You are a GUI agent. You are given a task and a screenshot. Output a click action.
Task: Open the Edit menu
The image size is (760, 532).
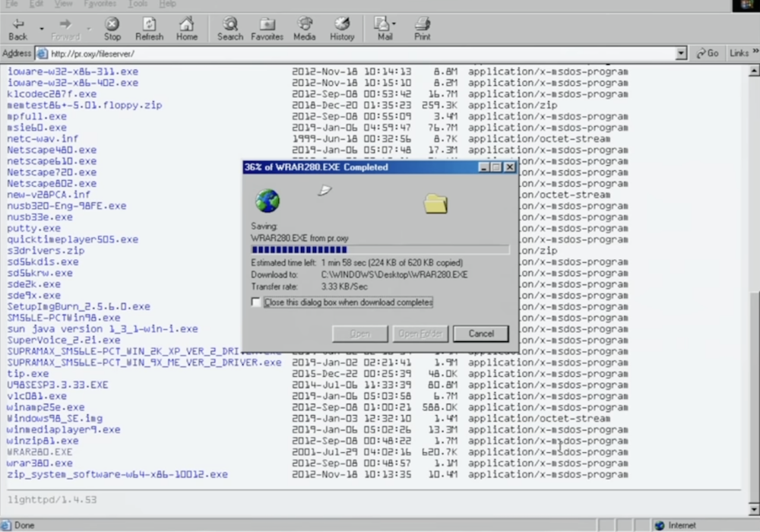[36, 4]
